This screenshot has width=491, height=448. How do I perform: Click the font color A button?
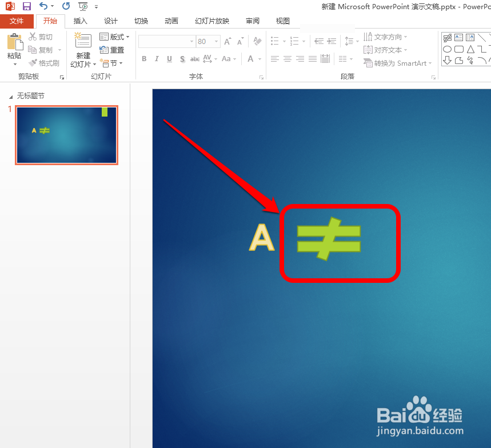point(250,58)
